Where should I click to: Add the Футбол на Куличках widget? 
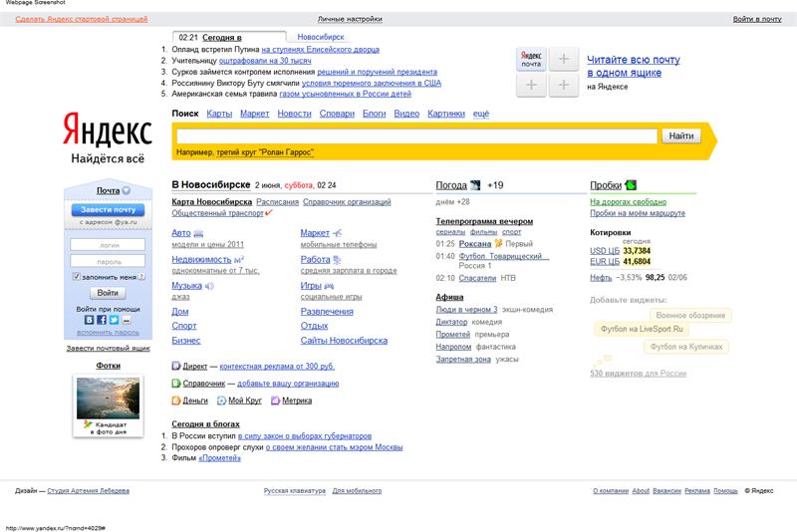(x=686, y=347)
